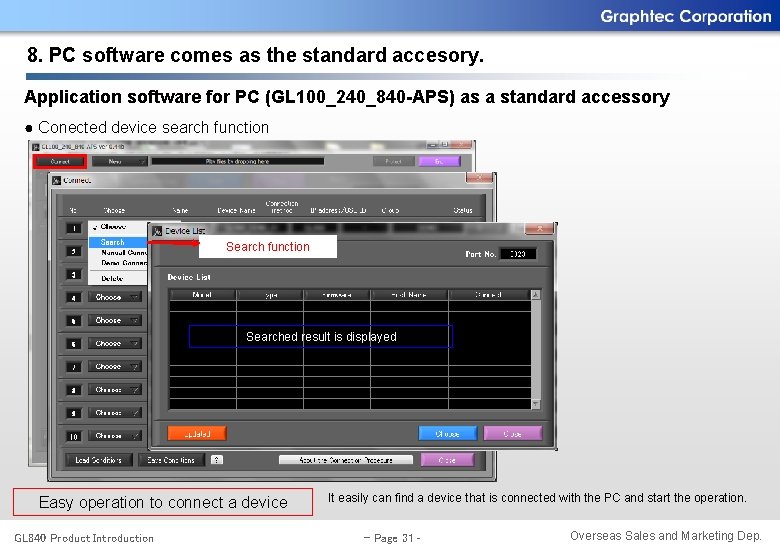The image size is (780, 551).
Task: Click the app icon in the Device List title bar
Action: click(x=158, y=231)
